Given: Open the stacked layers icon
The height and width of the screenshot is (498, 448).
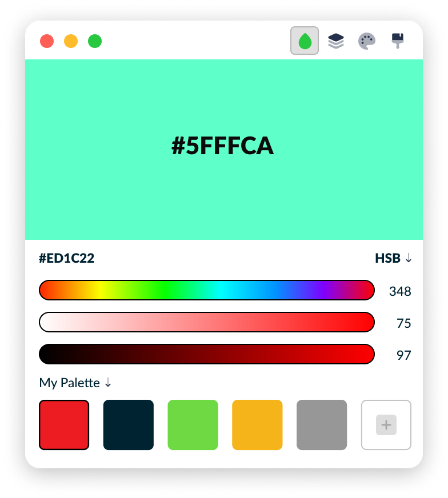Looking at the screenshot, I should tap(336, 41).
